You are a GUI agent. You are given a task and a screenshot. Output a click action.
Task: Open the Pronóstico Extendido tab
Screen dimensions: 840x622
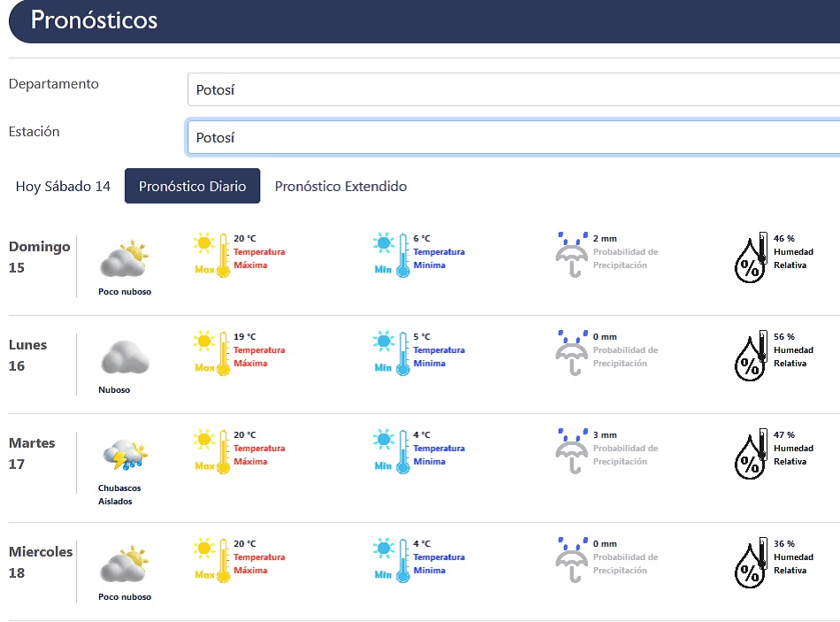tap(340, 187)
